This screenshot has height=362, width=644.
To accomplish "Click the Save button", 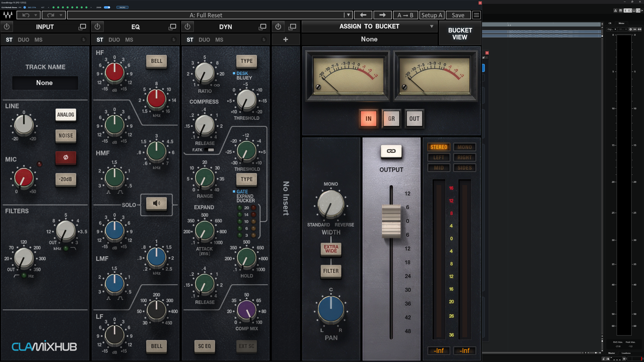I will coord(458,15).
